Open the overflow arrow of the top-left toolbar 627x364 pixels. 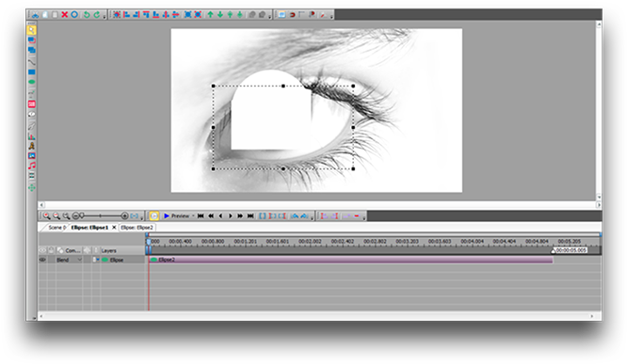point(104,16)
